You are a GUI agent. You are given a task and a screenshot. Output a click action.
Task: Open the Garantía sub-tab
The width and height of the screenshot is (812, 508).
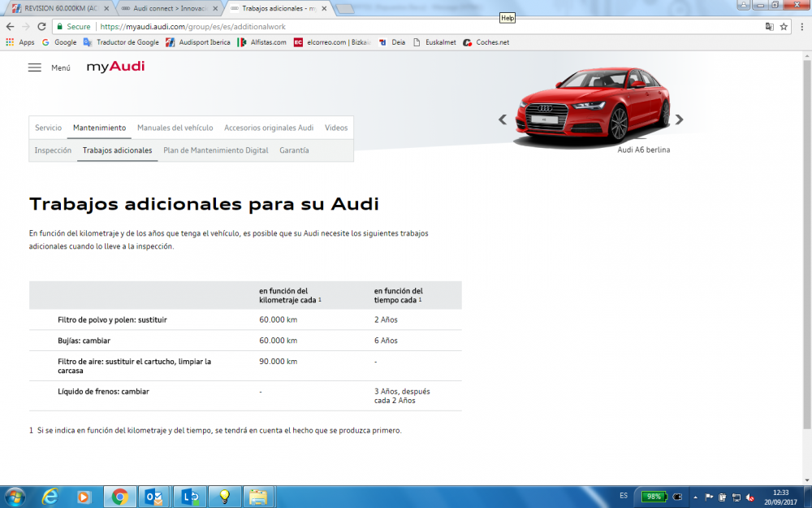(294, 150)
